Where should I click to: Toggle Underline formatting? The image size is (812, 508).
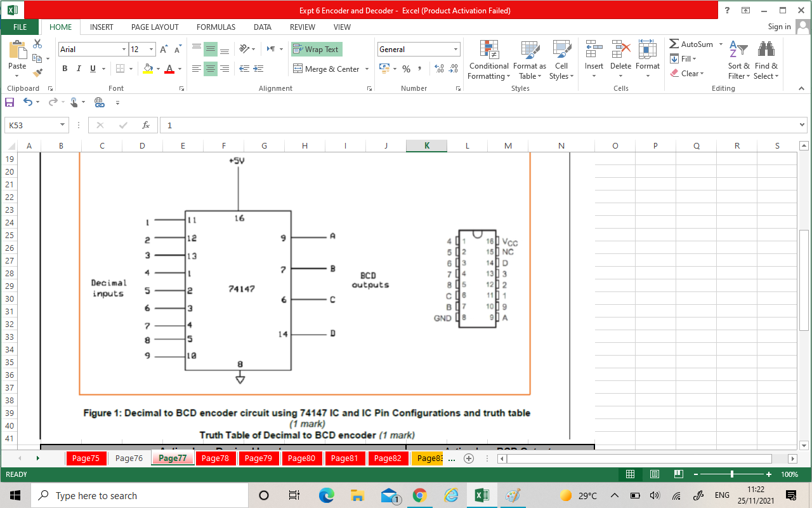point(93,69)
